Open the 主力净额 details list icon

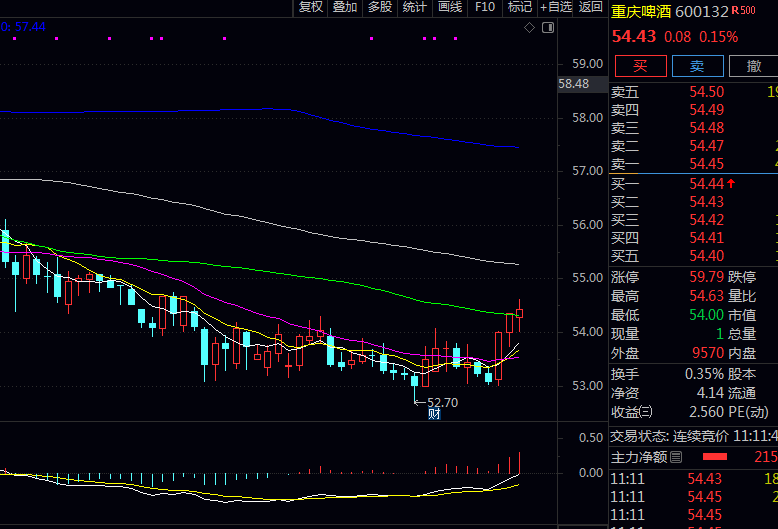(676, 457)
